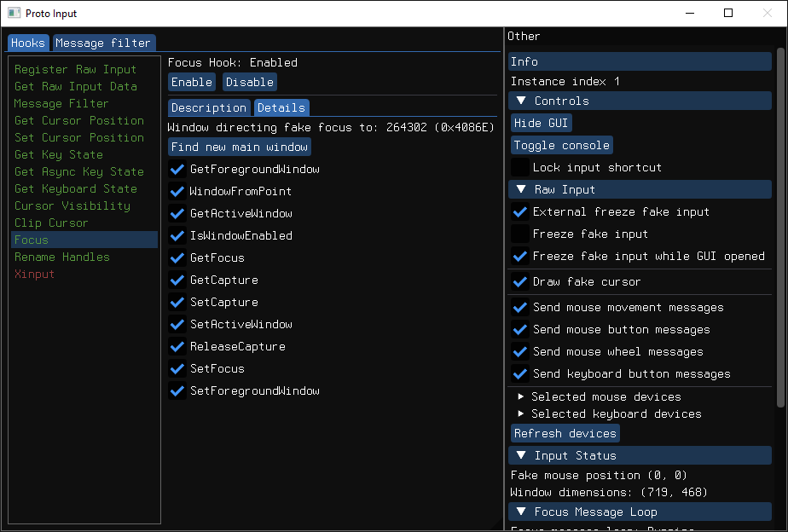Click the Other panel vertical scrollbar
The height and width of the screenshot is (532, 788).
[x=780, y=227]
